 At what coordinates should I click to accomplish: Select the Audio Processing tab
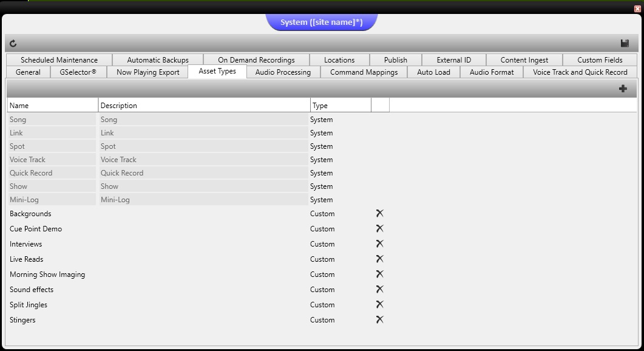tap(283, 72)
